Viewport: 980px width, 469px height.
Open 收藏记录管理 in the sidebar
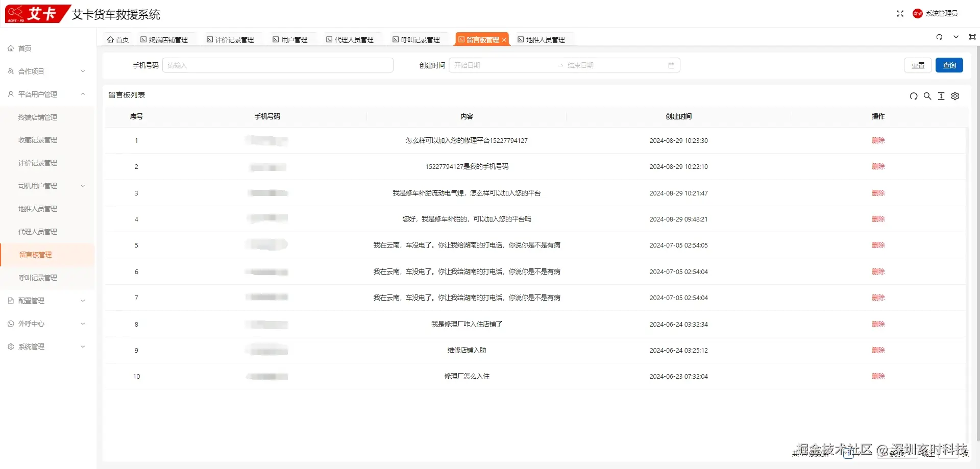38,140
